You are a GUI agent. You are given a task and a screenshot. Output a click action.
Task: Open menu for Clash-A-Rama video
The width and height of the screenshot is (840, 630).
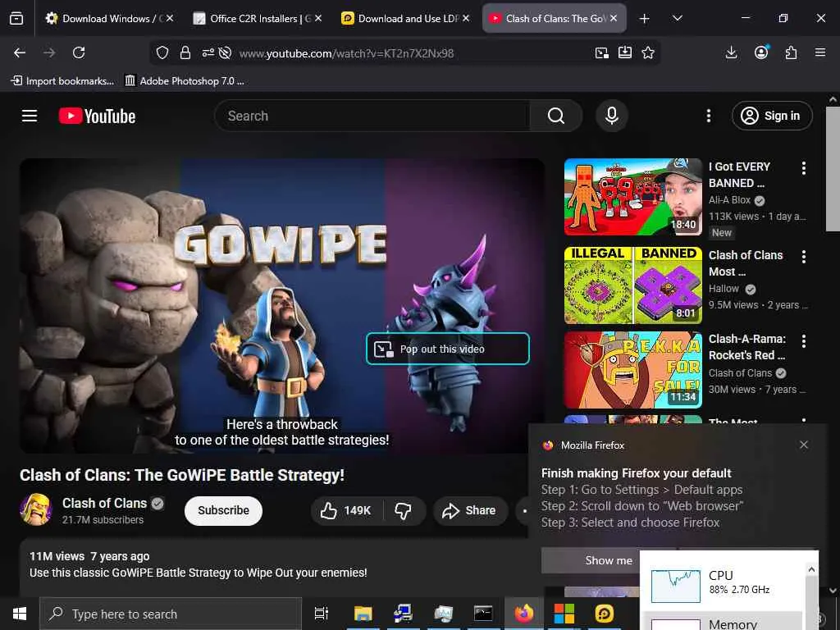point(804,340)
